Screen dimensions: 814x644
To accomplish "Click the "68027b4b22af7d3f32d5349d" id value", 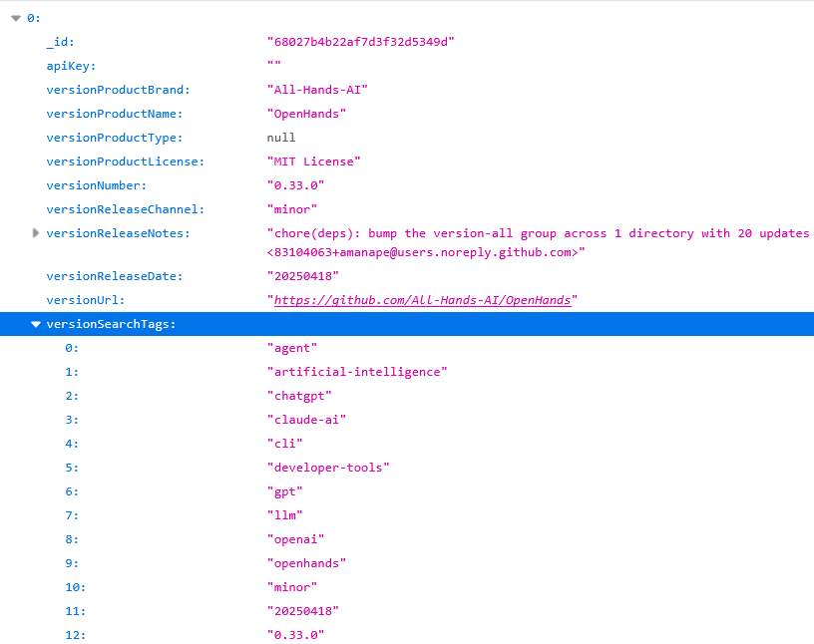I will pyautogui.click(x=361, y=42).
